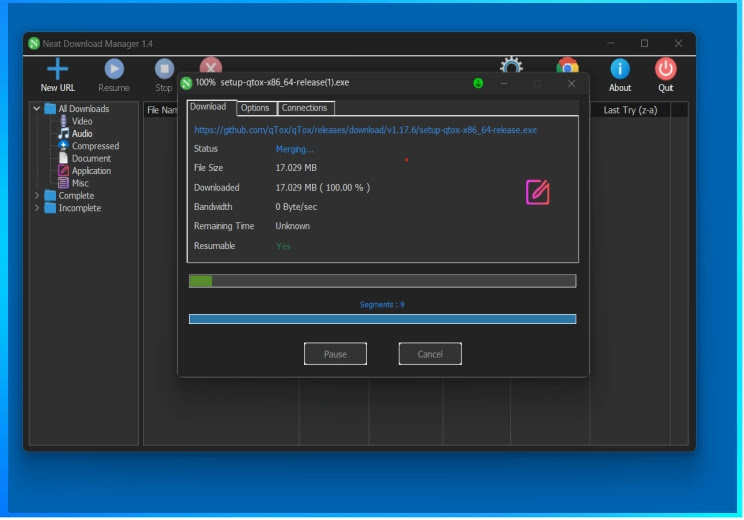
Task: Click the green download progress bar
Action: pos(383,281)
